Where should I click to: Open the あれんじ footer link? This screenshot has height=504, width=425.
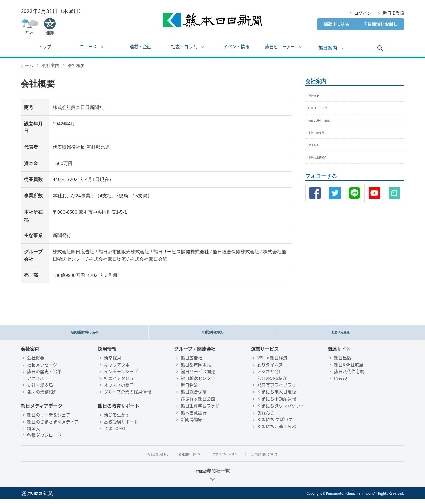266,413
